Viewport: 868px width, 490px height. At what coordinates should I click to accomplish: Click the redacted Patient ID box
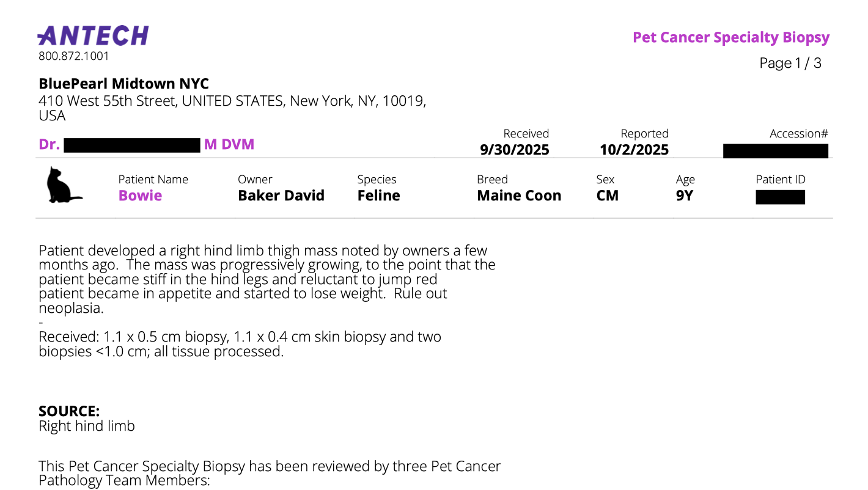click(780, 197)
